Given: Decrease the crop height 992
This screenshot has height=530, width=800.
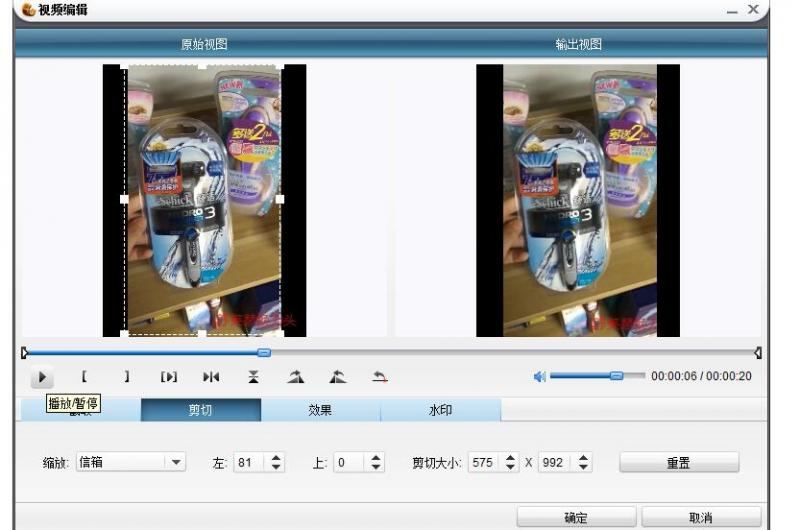Looking at the screenshot, I should coord(584,467).
